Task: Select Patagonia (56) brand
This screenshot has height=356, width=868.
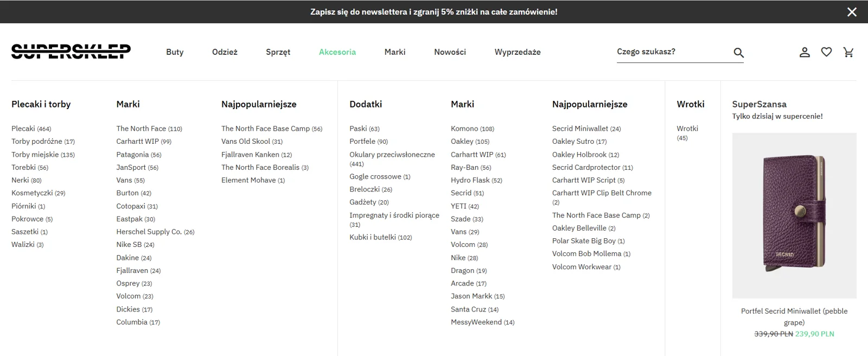Action: pos(139,155)
